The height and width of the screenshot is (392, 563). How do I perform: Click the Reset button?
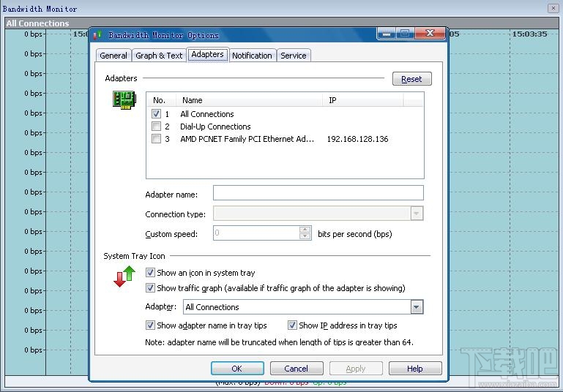412,79
